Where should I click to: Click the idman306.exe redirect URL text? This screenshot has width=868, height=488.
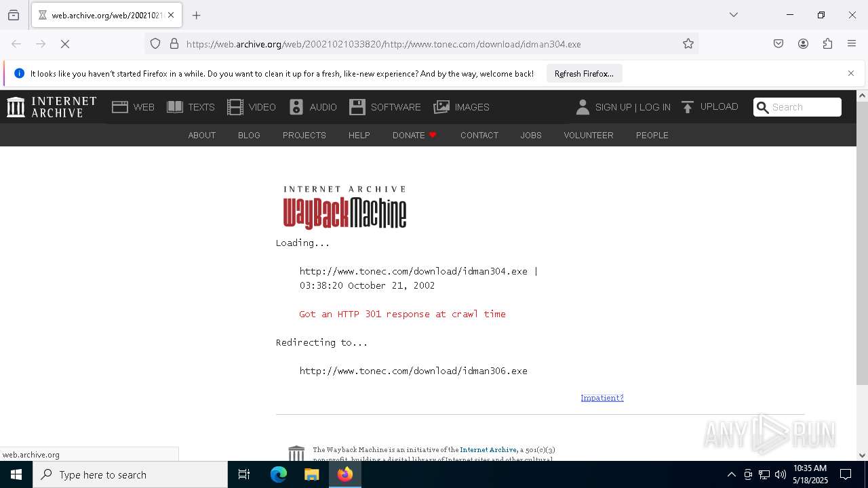[x=414, y=371]
